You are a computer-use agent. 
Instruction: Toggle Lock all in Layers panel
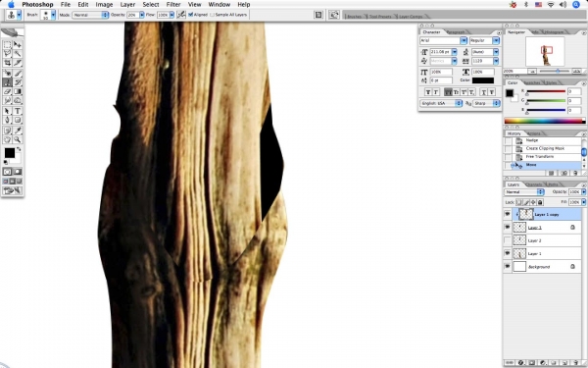[540, 202]
